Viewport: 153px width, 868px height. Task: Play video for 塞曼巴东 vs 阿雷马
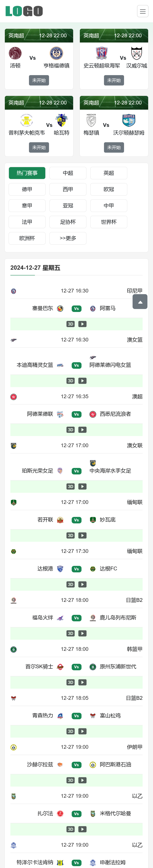[83, 324]
